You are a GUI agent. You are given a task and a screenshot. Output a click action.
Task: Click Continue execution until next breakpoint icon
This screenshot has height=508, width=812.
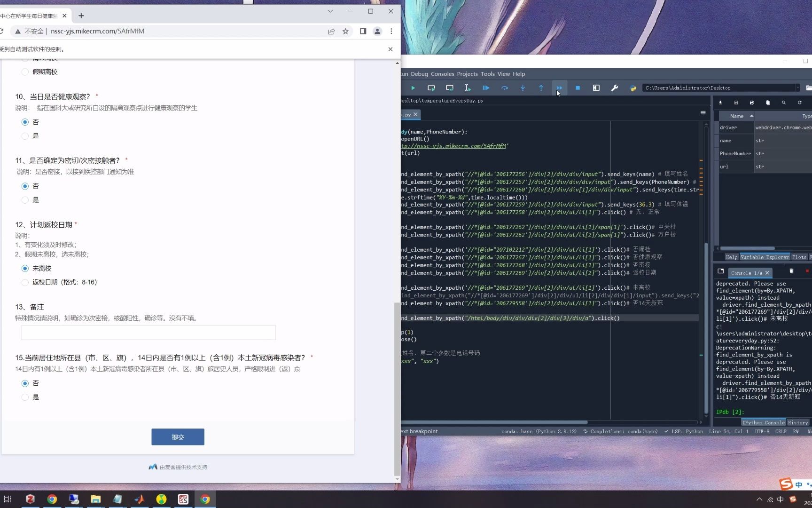(x=559, y=88)
